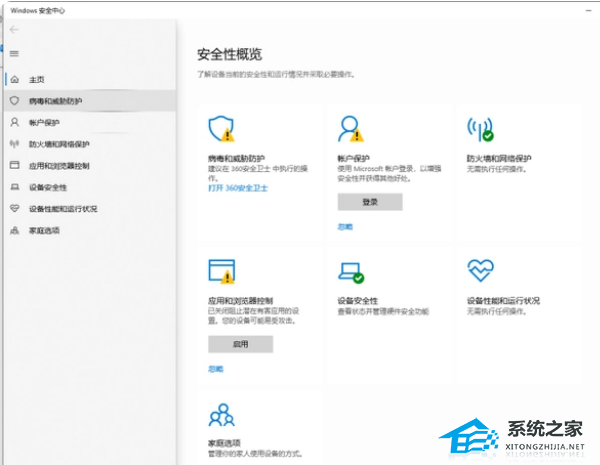Click the back arrow in the sidebar
The width and height of the screenshot is (600, 465).
[14, 31]
